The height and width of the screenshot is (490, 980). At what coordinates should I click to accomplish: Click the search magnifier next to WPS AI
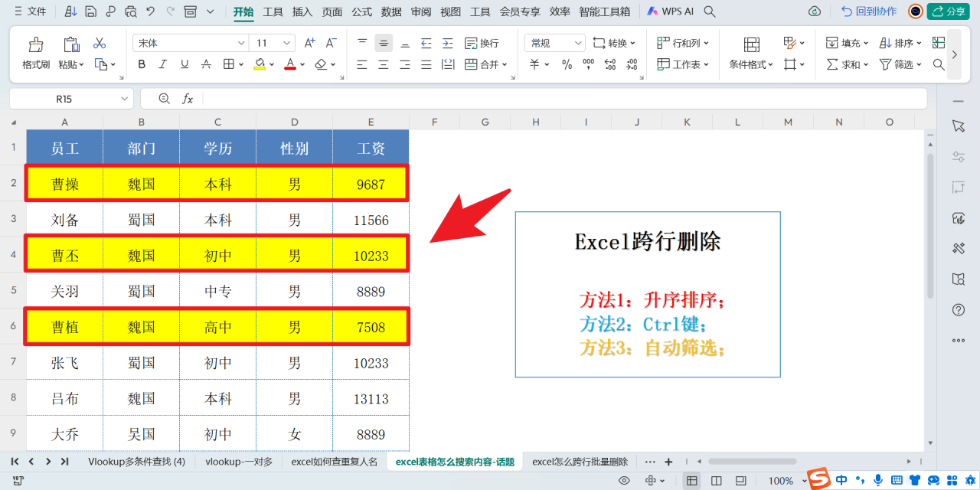[x=710, y=11]
